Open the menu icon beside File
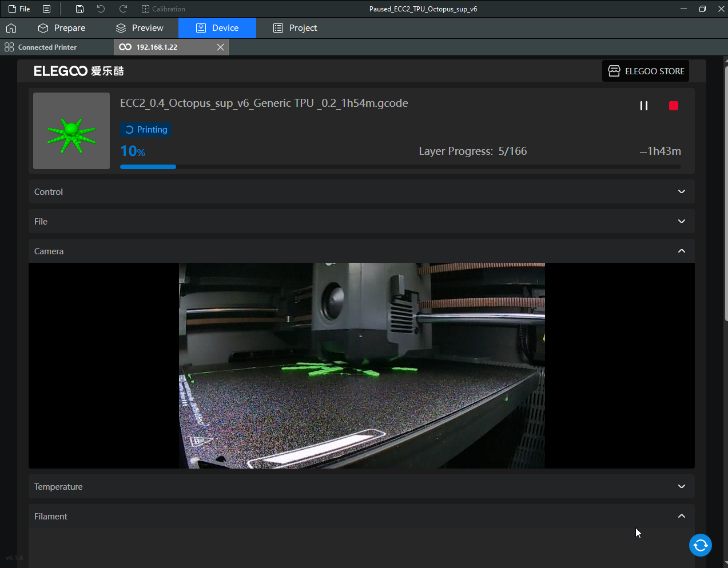The image size is (728, 568). 47,9
